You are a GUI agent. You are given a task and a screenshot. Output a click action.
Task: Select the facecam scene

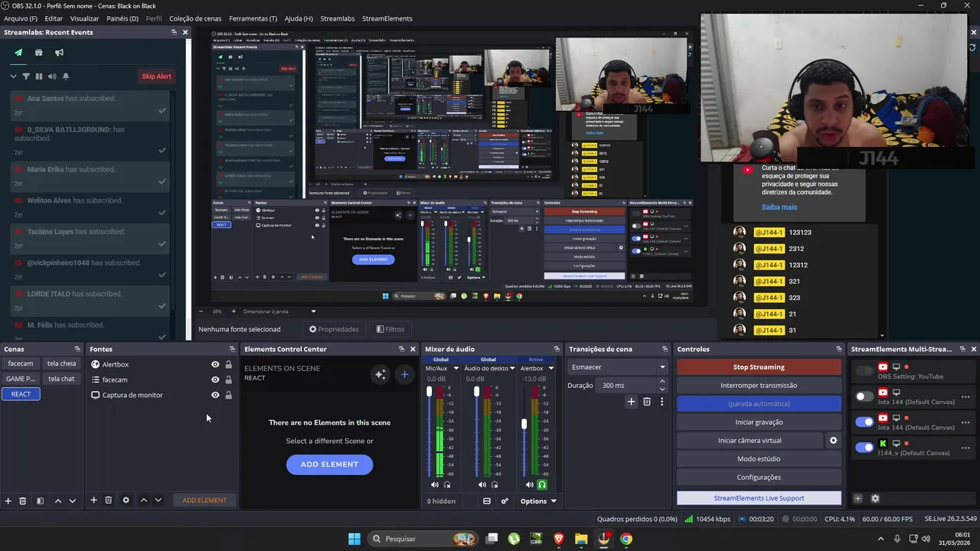[x=21, y=364]
